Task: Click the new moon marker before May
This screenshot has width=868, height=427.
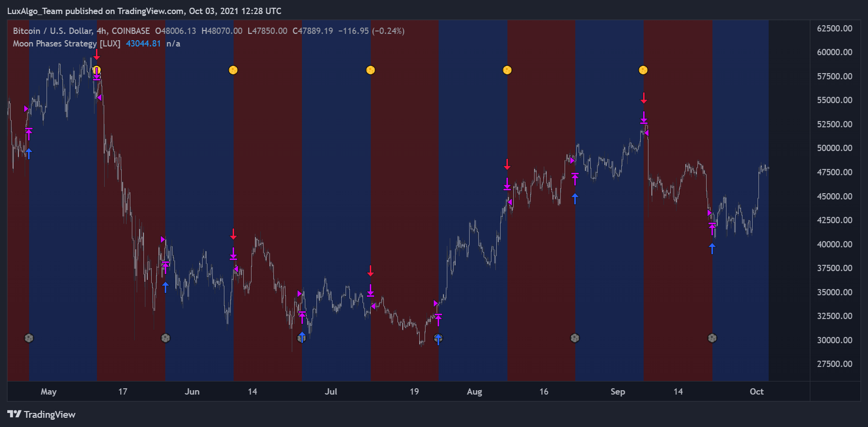Action: coord(29,338)
